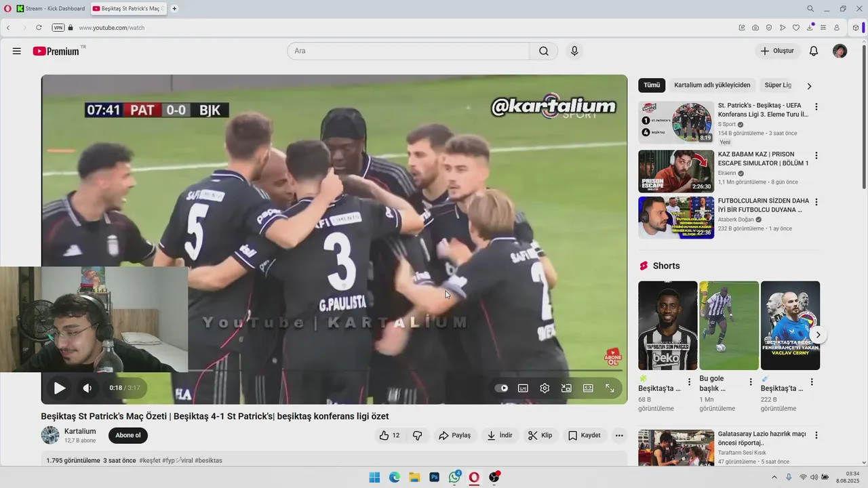Open the account avatar menu
Viewport: 868px width, 488px height.
pos(840,51)
